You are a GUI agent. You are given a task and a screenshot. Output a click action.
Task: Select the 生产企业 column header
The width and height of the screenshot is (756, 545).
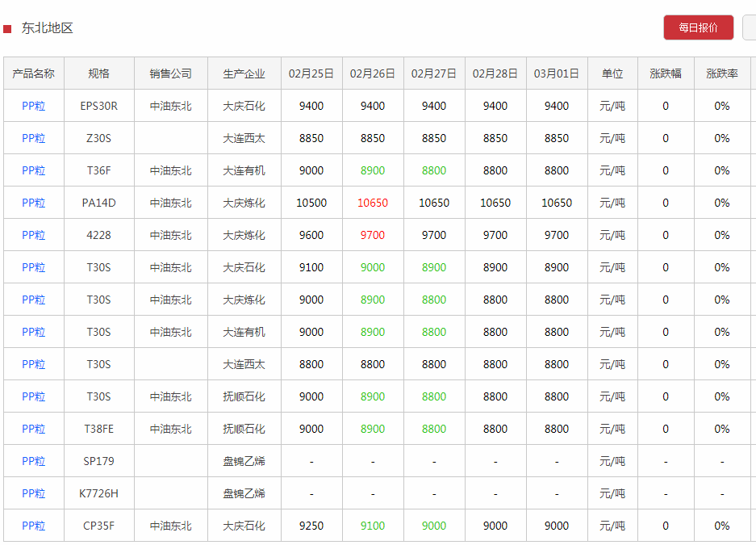coord(244,73)
